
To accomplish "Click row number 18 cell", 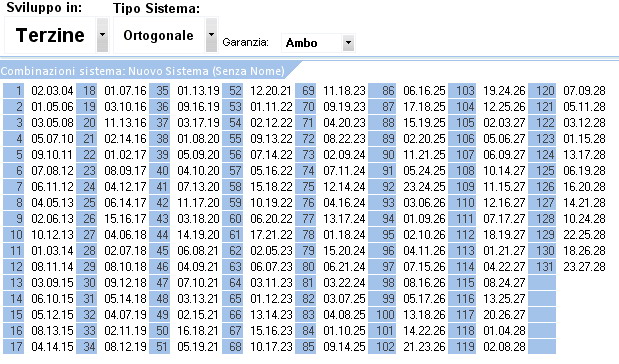I will pos(86,90).
